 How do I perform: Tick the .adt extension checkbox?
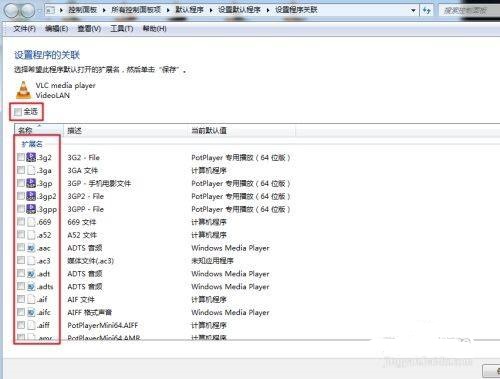[21, 273]
